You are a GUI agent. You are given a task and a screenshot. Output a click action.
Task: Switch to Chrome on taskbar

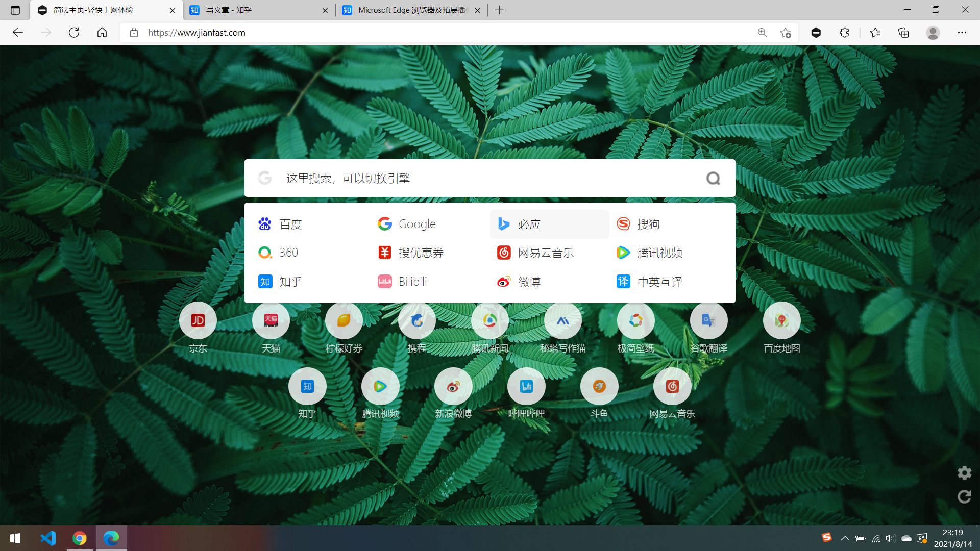pyautogui.click(x=80, y=538)
